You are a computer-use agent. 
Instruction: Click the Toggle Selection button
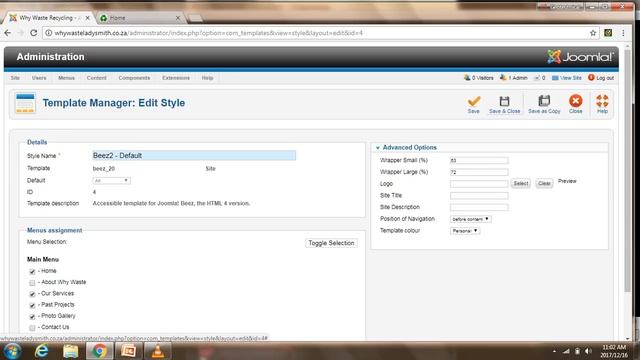point(331,243)
